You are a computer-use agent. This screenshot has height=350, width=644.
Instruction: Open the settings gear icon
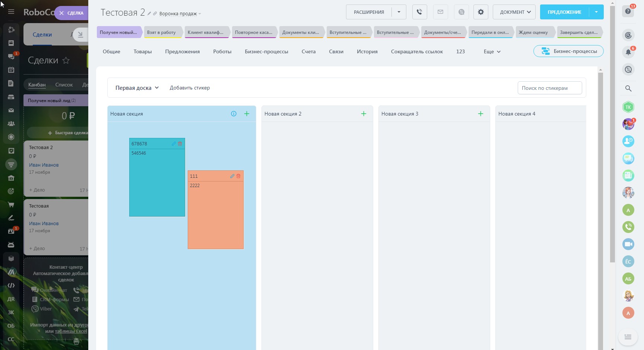point(480,12)
